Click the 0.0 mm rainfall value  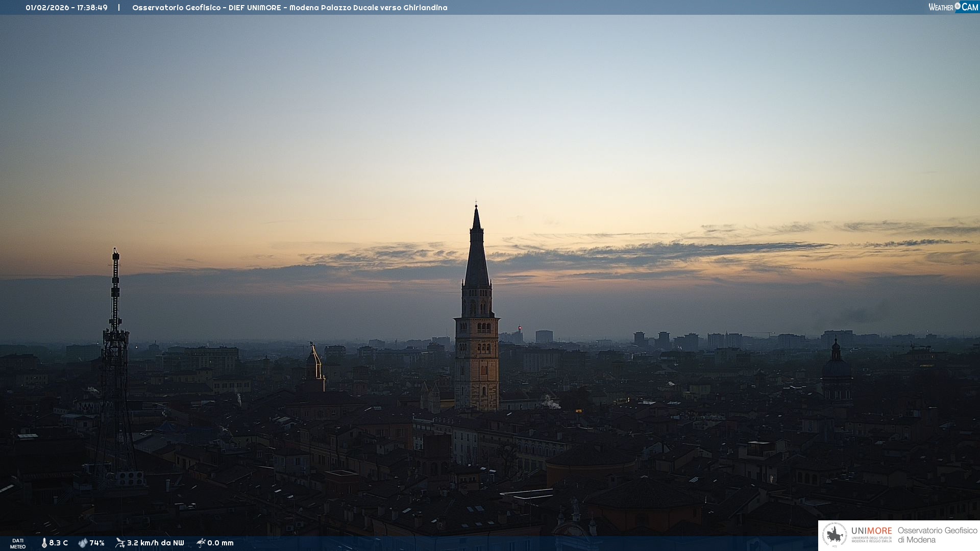[220, 543]
